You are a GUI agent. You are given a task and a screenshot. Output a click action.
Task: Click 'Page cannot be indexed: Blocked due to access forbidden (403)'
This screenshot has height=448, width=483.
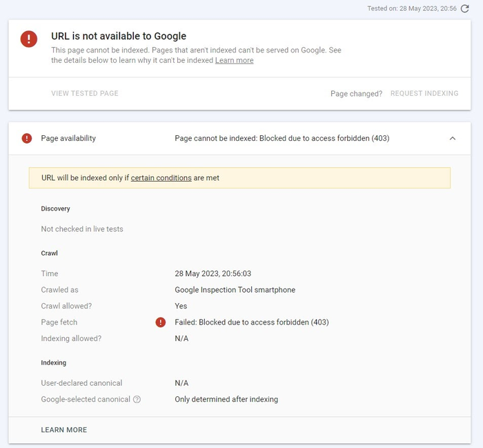coord(282,138)
